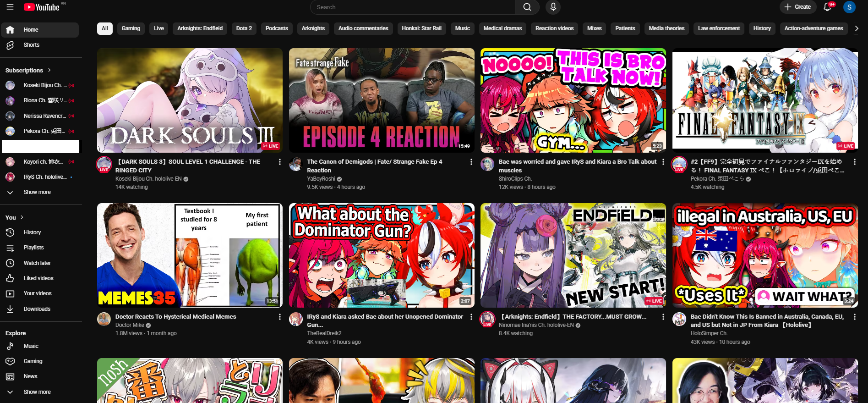The width and height of the screenshot is (868, 403).
Task: Select the Law enforcement chip
Action: pos(719,28)
